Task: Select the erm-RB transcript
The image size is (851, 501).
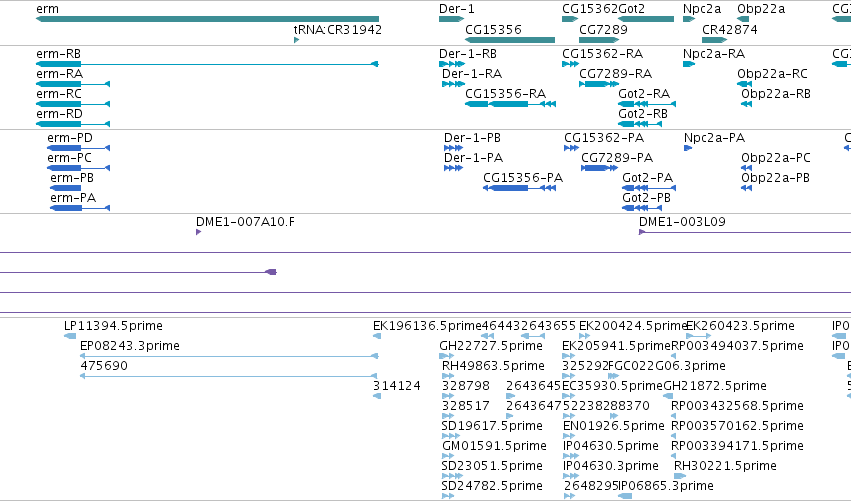Action: [207, 64]
